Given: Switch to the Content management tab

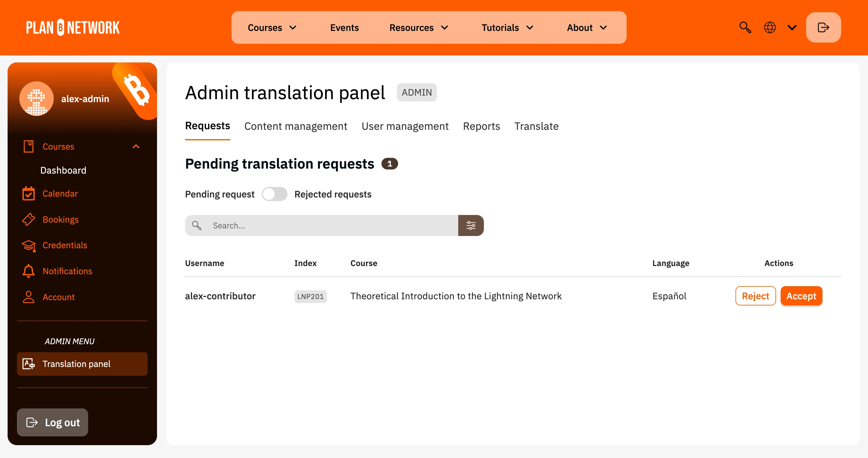Looking at the screenshot, I should 295,126.
